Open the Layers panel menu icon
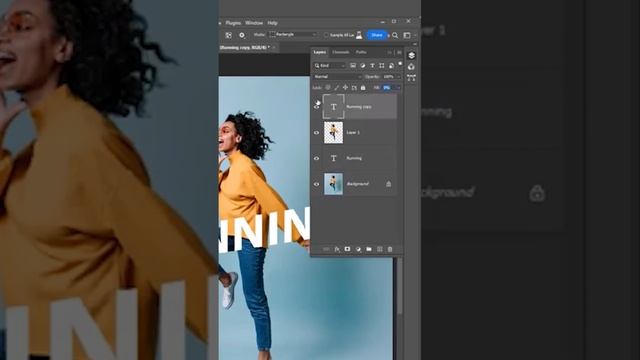This screenshot has width=640, height=360. coord(399,52)
